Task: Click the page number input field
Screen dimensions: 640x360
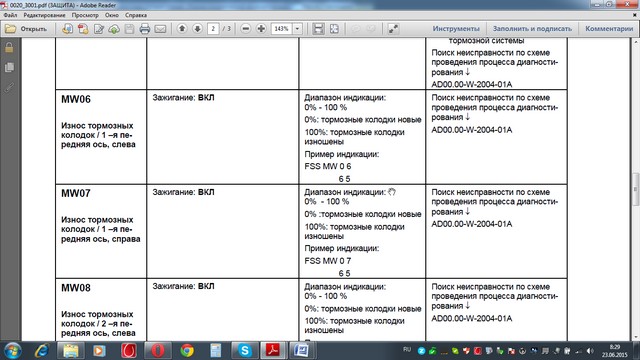Action: [213, 29]
